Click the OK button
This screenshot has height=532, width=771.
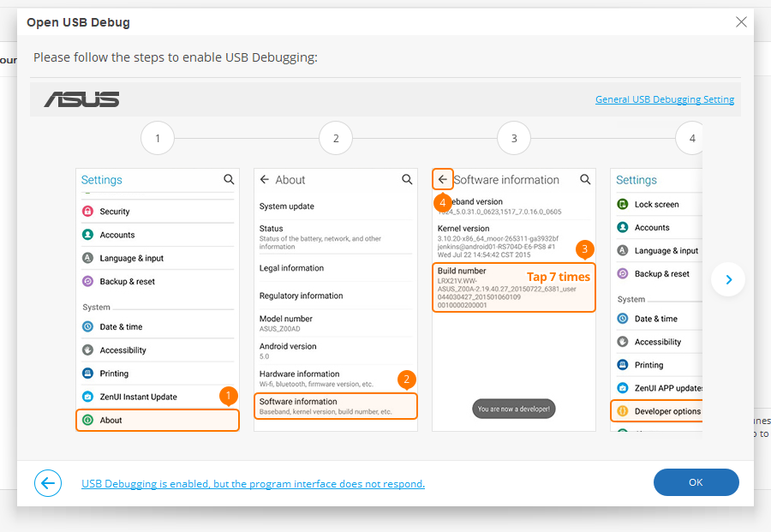pyautogui.click(x=696, y=482)
